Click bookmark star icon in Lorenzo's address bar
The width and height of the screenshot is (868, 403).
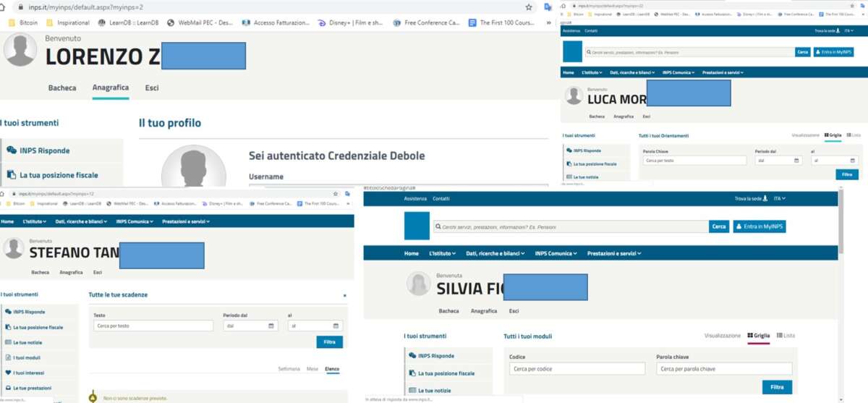click(529, 7)
